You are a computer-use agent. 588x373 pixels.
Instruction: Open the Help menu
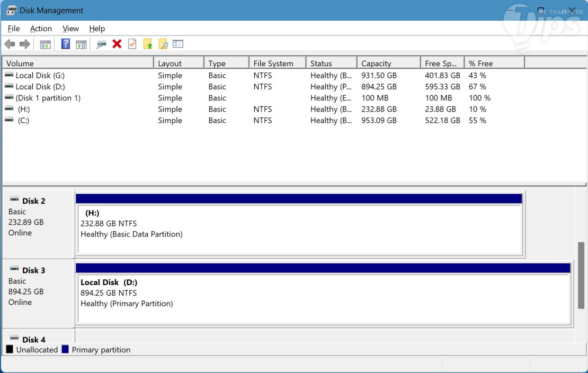pyautogui.click(x=97, y=29)
